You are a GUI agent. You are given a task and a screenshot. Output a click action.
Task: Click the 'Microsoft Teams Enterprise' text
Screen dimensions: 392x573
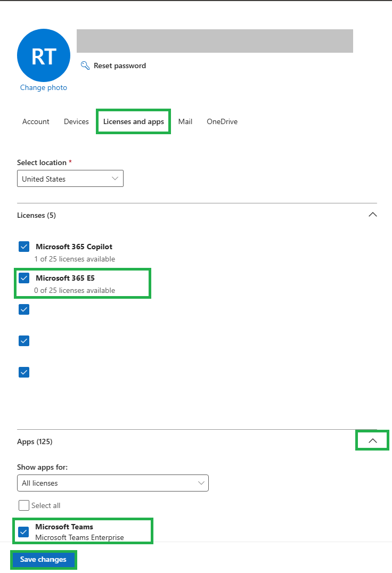(x=80, y=537)
